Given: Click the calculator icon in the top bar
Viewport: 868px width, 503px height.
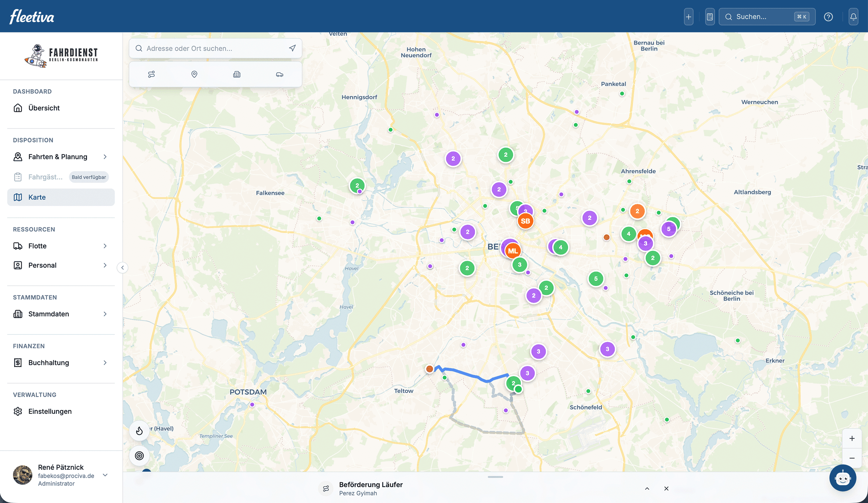Looking at the screenshot, I should tap(710, 16).
